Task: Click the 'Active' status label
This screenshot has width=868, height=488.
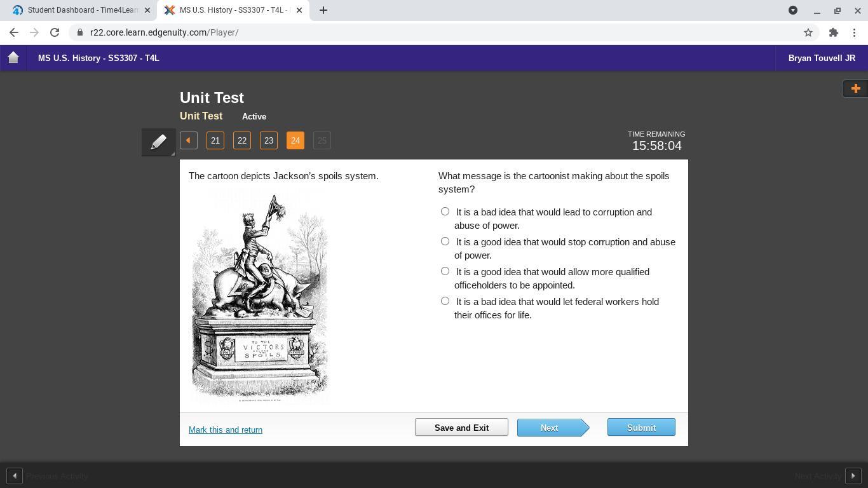Action: (254, 117)
